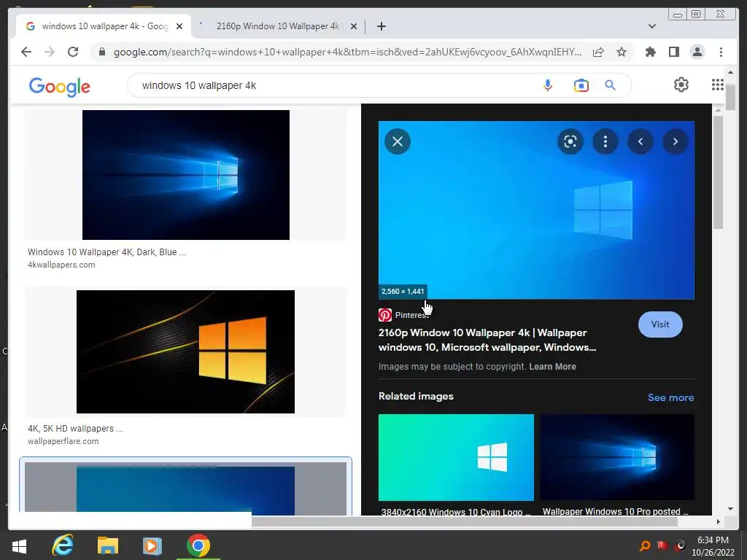Select the orange Windows logo wallpaper thumbnail
The width and height of the screenshot is (747, 560).
tap(186, 351)
